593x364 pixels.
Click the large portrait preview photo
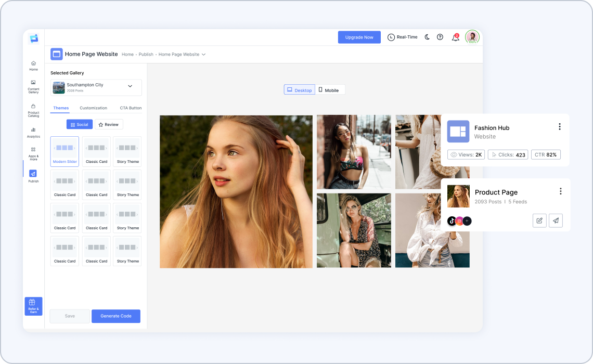[236, 192]
